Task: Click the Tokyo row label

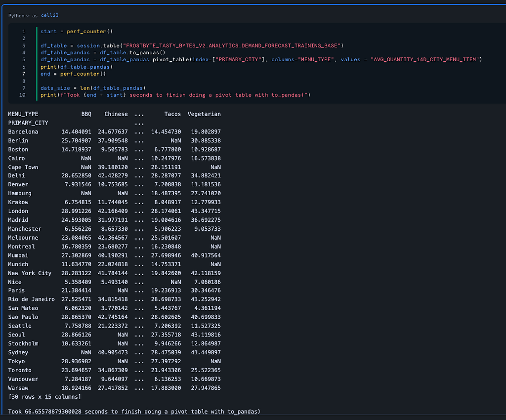Action: point(16,361)
